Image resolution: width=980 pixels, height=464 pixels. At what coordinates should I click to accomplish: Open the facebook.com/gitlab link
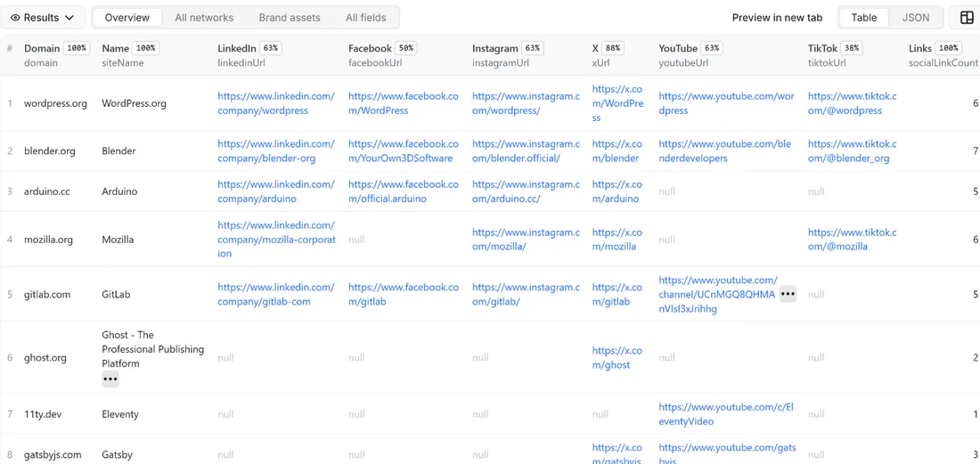403,294
